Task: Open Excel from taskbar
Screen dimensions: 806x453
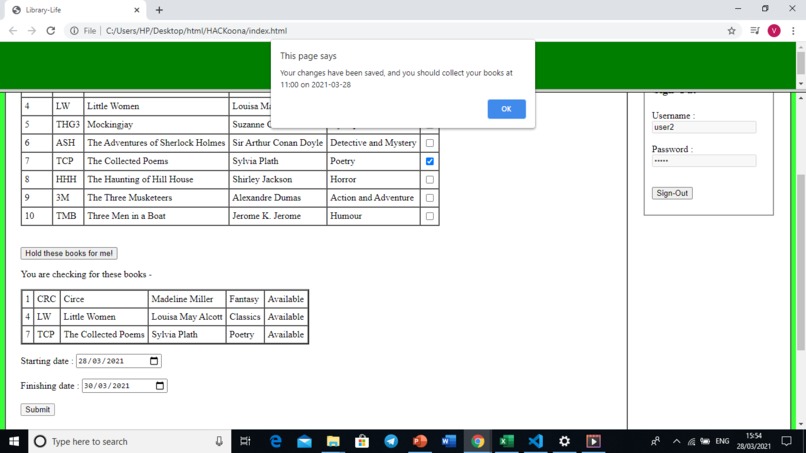Action: coord(506,441)
